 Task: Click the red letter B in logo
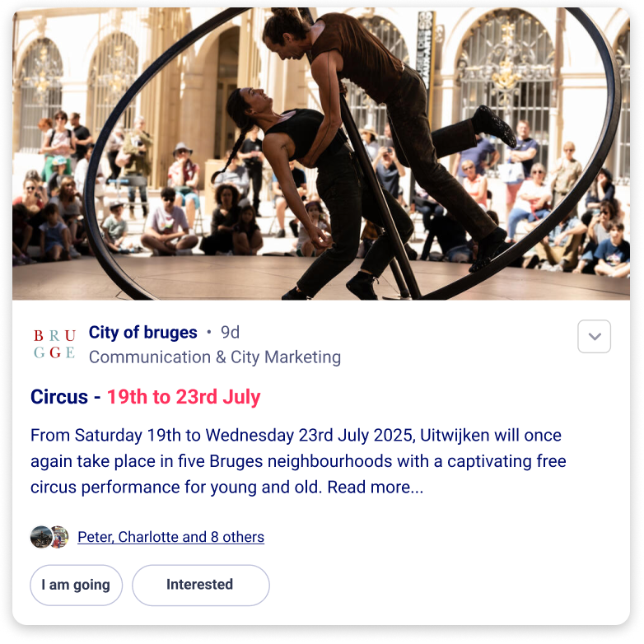[39, 335]
